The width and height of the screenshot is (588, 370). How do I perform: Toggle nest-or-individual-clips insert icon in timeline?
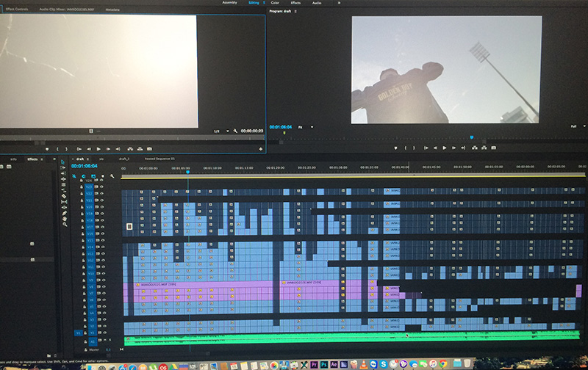click(x=74, y=176)
